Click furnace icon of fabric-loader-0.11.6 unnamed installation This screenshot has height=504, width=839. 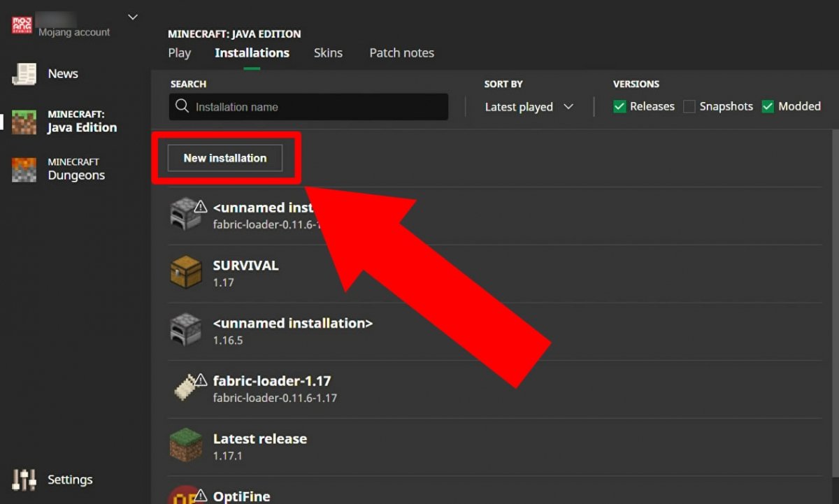tap(185, 214)
